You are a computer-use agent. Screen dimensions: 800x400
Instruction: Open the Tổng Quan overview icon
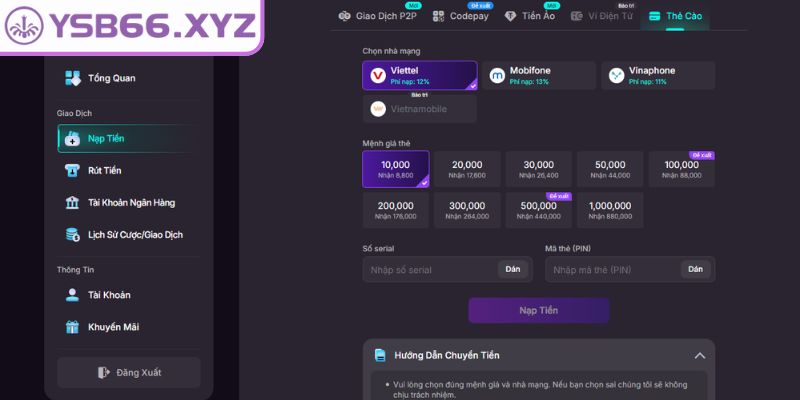pyautogui.click(x=72, y=78)
